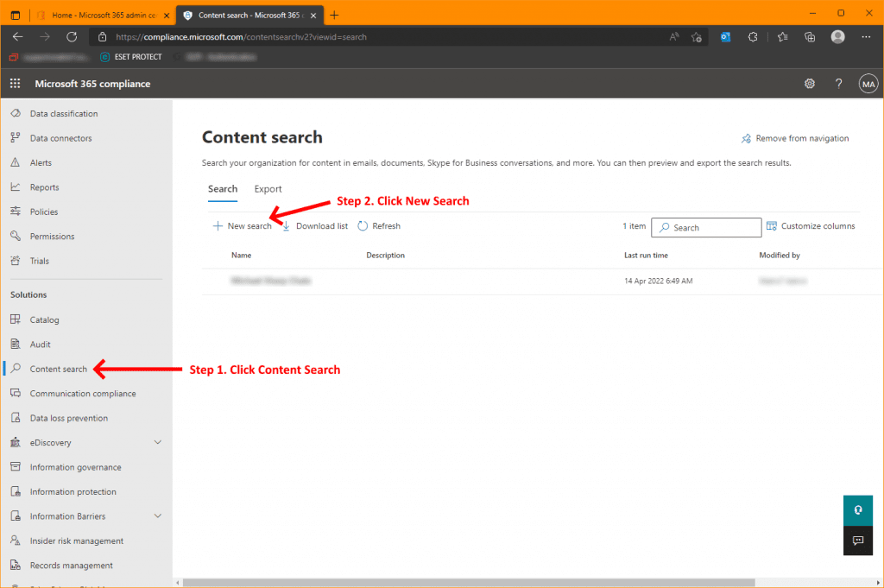Viewport: 884px width, 588px height.
Task: Expand the eDiscovery section chevron
Action: [157, 443]
